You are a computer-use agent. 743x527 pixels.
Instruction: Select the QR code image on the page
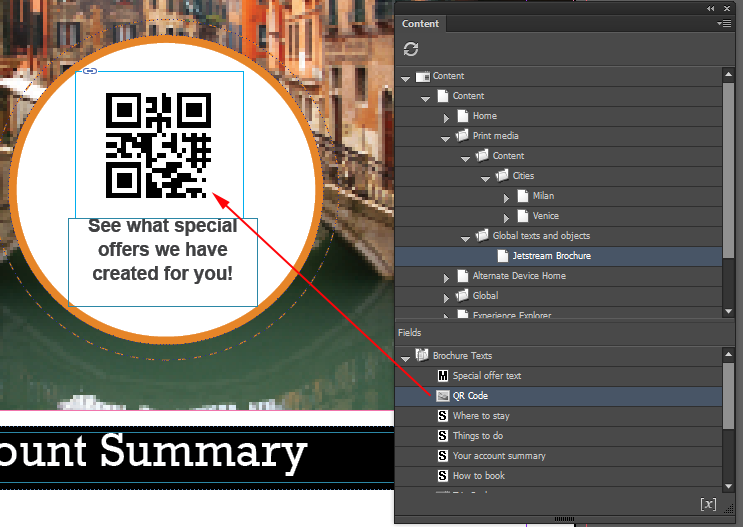(x=158, y=145)
